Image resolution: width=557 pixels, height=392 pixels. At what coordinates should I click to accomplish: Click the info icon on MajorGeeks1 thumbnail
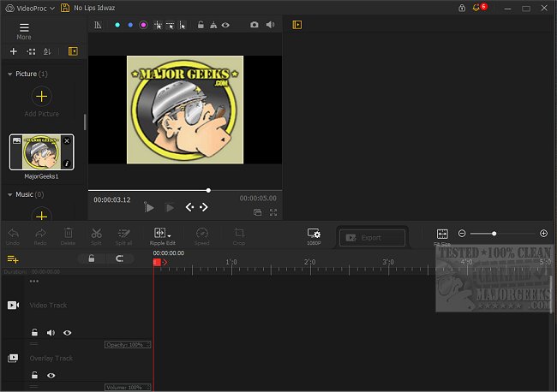[68, 163]
